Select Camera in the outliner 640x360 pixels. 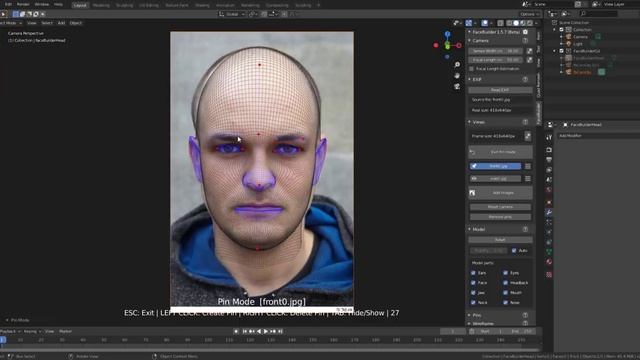[x=580, y=37]
